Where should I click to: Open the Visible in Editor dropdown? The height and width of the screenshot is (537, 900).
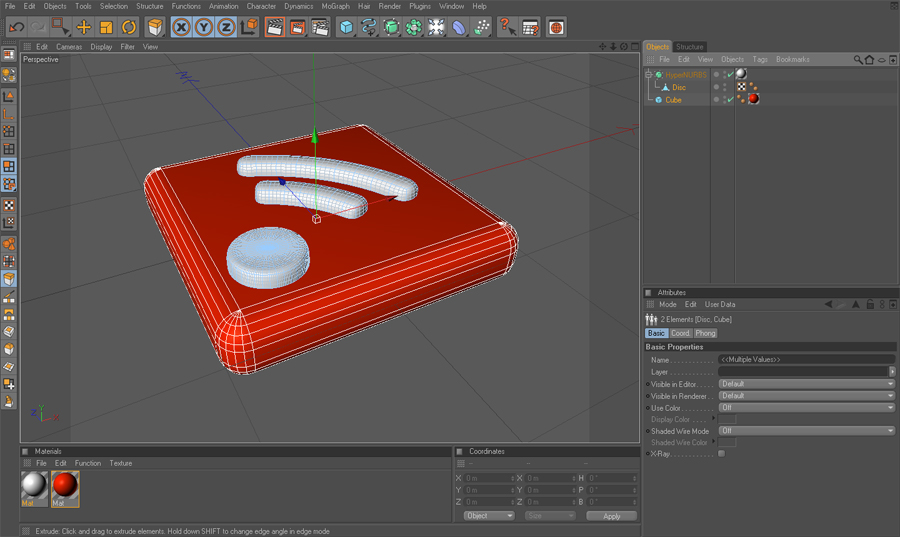pyautogui.click(x=806, y=384)
